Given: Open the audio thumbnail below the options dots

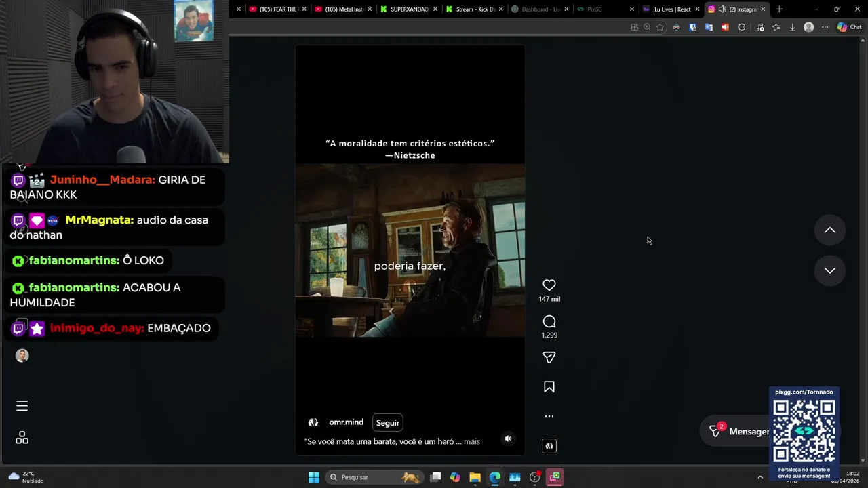Looking at the screenshot, I should pyautogui.click(x=549, y=445).
